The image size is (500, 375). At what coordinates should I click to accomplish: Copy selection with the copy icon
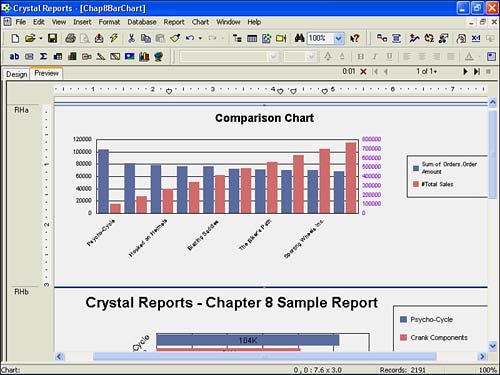coord(146,38)
